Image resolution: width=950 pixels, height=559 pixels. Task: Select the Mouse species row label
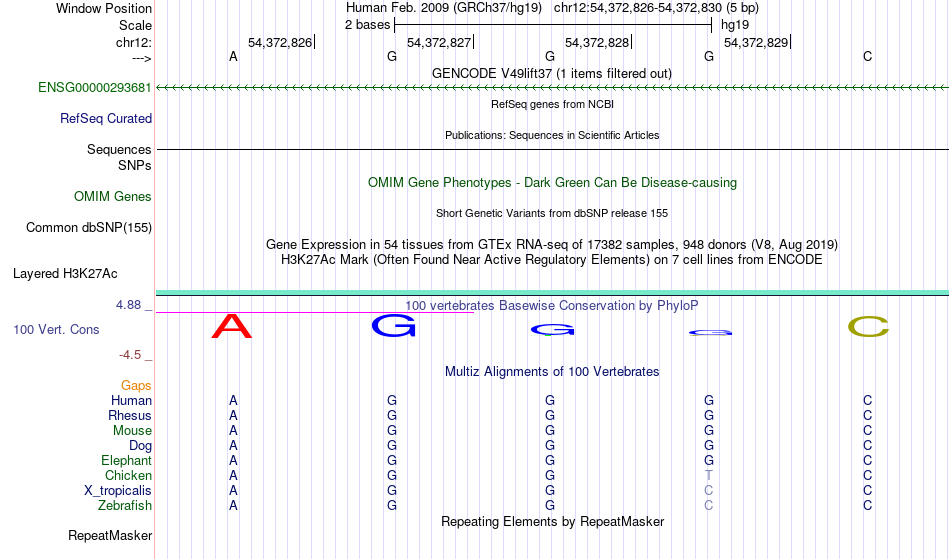(132, 431)
